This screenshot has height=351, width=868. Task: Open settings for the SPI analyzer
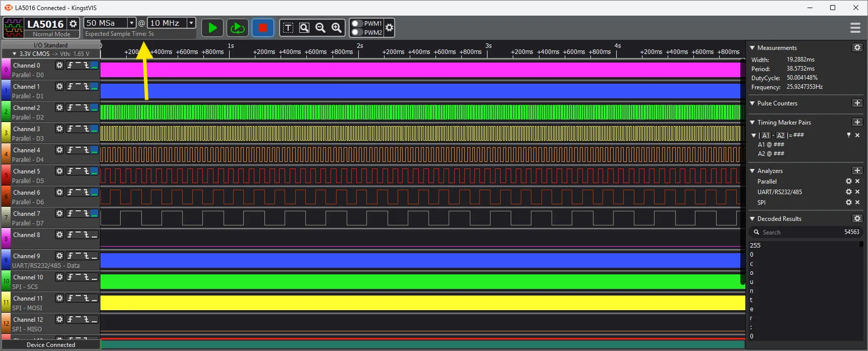click(848, 202)
